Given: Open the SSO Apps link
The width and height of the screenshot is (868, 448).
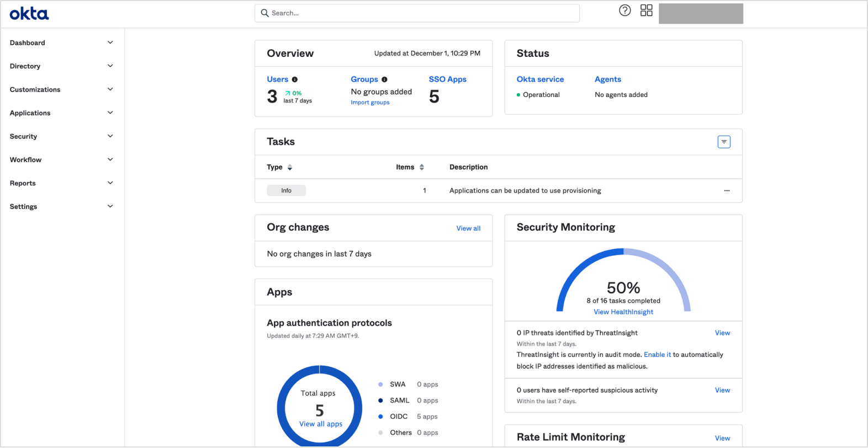Looking at the screenshot, I should click(447, 79).
